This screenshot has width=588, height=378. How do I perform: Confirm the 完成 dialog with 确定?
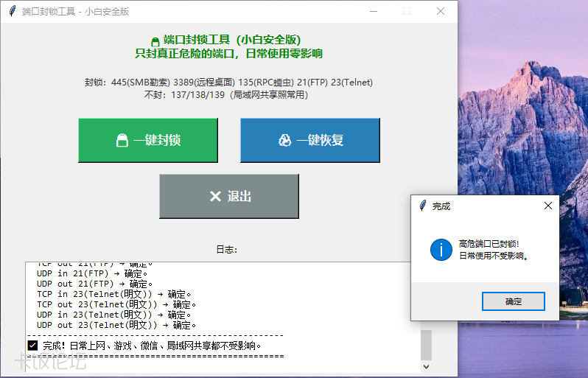pos(514,301)
